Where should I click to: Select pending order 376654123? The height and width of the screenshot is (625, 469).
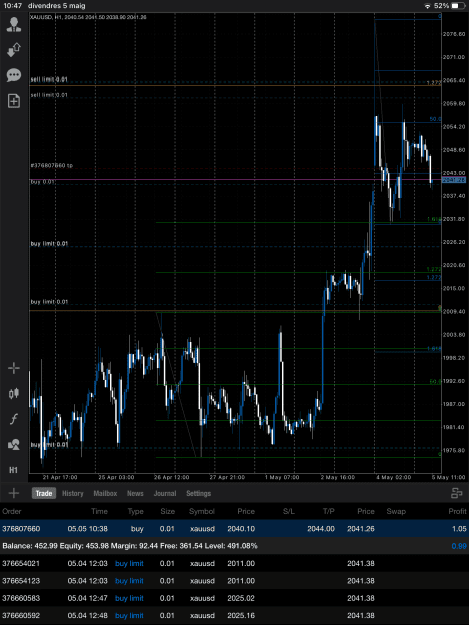point(234,581)
